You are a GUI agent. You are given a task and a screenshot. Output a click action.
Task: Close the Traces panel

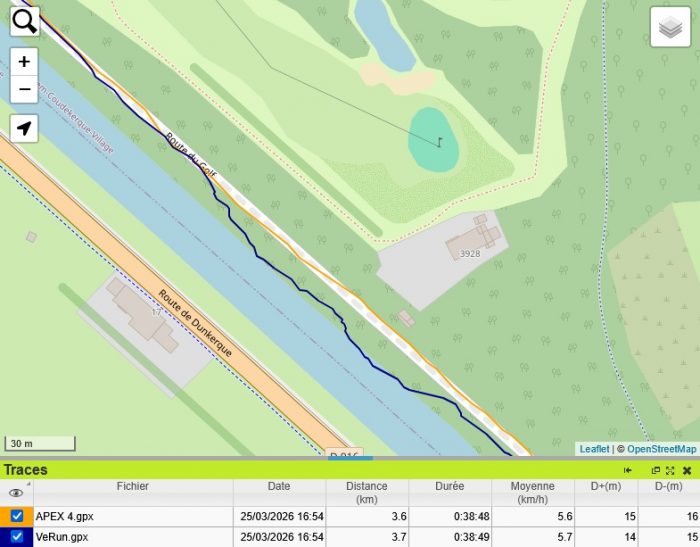(687, 470)
